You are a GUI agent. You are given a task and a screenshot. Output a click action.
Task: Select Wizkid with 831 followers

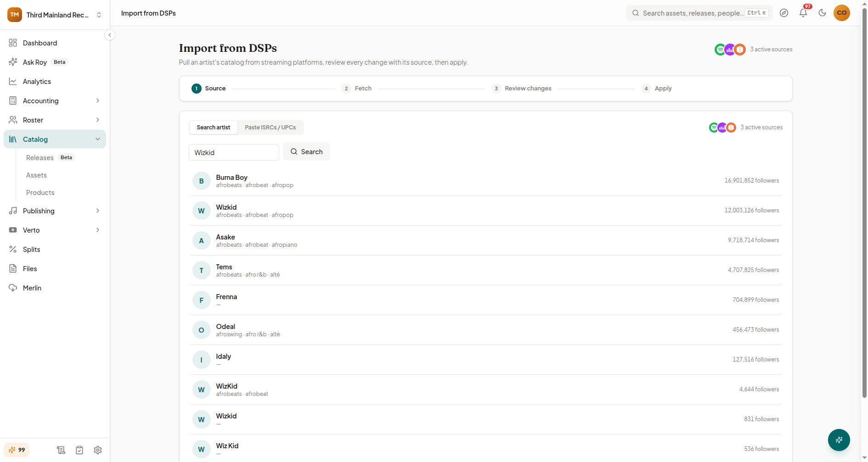point(485,419)
